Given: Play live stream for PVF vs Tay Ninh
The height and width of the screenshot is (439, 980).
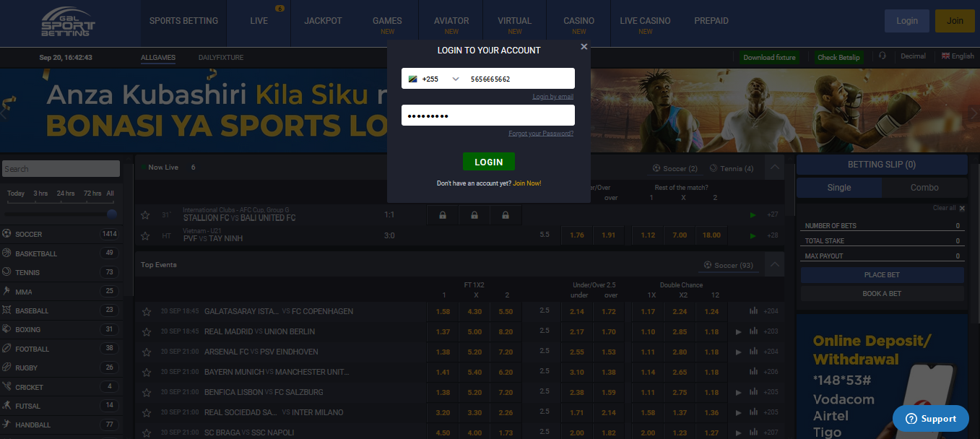Looking at the screenshot, I should [753, 235].
